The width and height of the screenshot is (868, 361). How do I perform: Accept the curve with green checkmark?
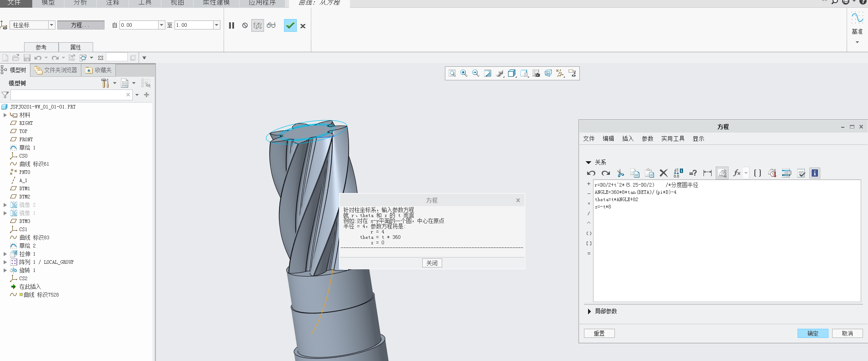(x=290, y=25)
